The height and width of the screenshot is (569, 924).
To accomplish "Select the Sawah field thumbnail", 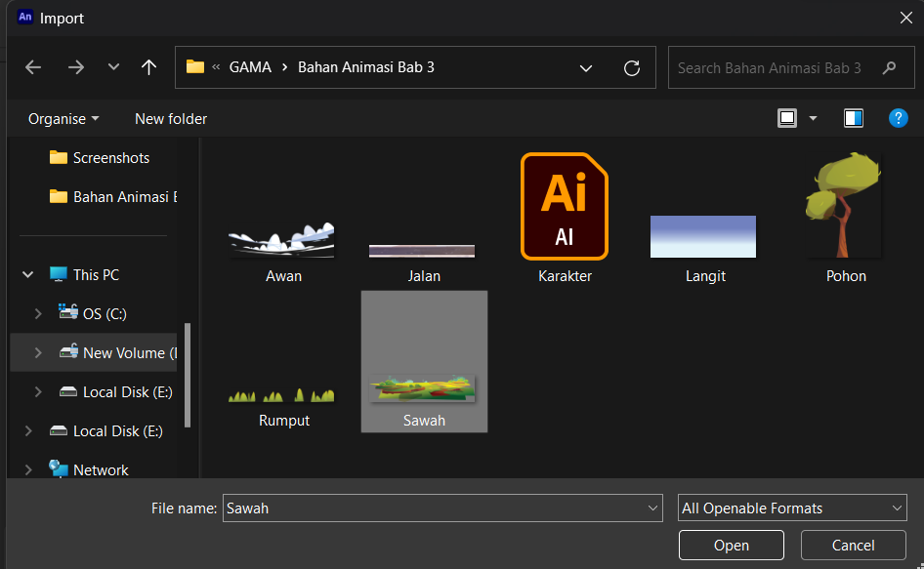I will (x=422, y=388).
